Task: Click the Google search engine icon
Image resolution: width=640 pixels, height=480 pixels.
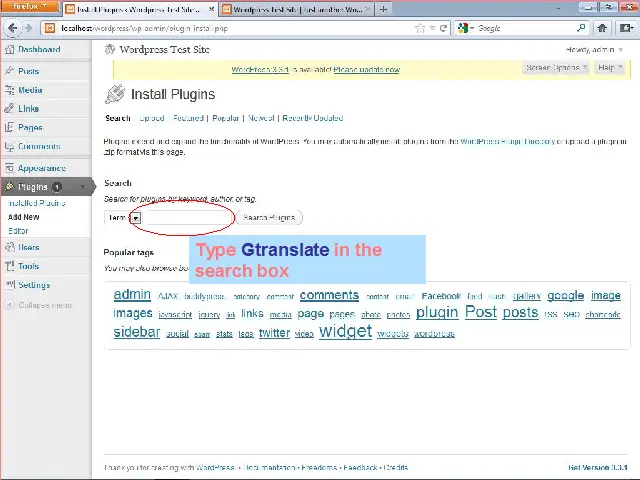Action: (463, 28)
